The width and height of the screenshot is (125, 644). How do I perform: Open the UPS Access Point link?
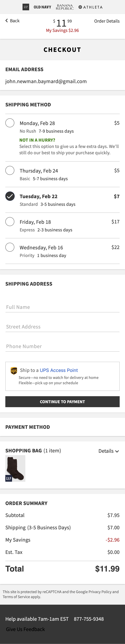point(59,370)
